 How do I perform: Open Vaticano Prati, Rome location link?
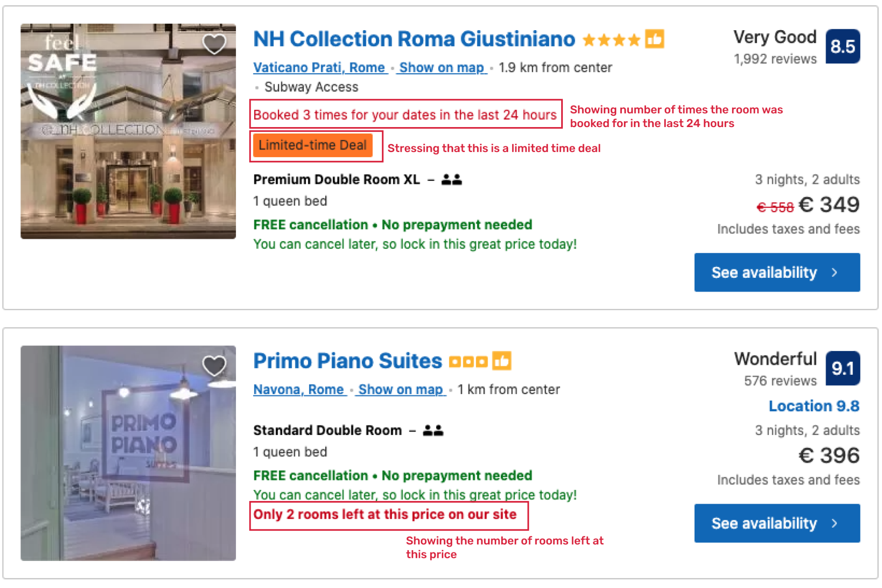319,67
